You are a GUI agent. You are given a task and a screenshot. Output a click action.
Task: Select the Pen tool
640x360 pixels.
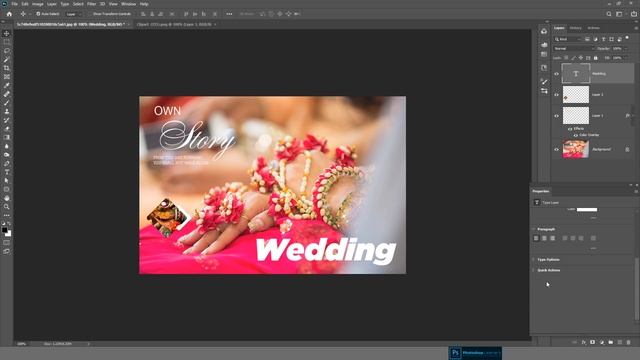pos(7,163)
